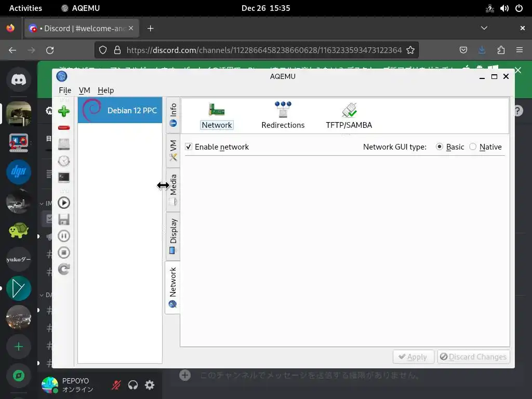This screenshot has width=532, height=399.
Task: Click the Apply button
Action: pyautogui.click(x=413, y=357)
